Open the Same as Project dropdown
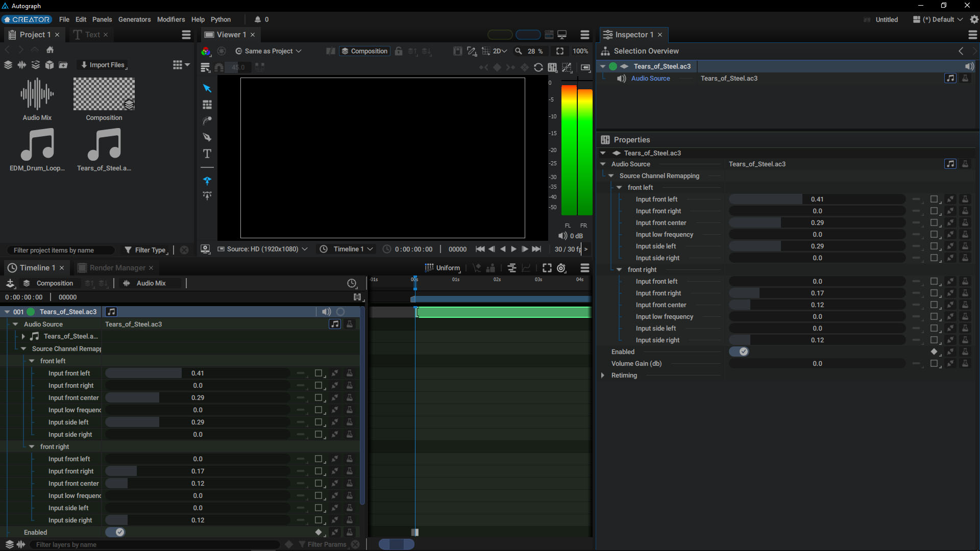 tap(268, 51)
